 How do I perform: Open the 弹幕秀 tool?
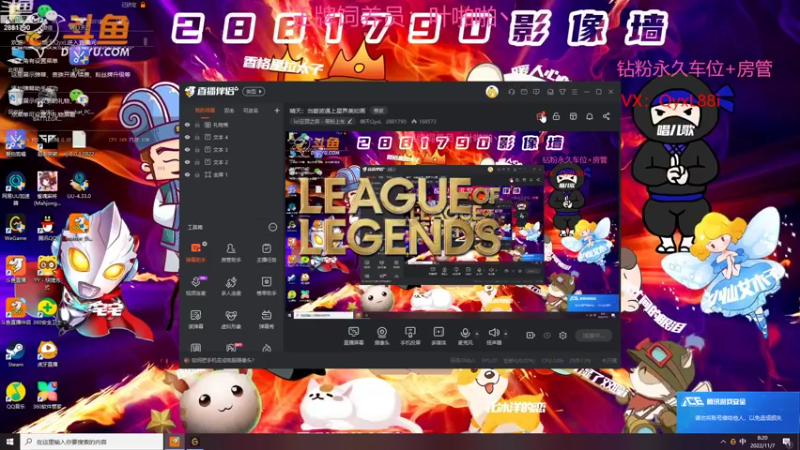click(266, 319)
